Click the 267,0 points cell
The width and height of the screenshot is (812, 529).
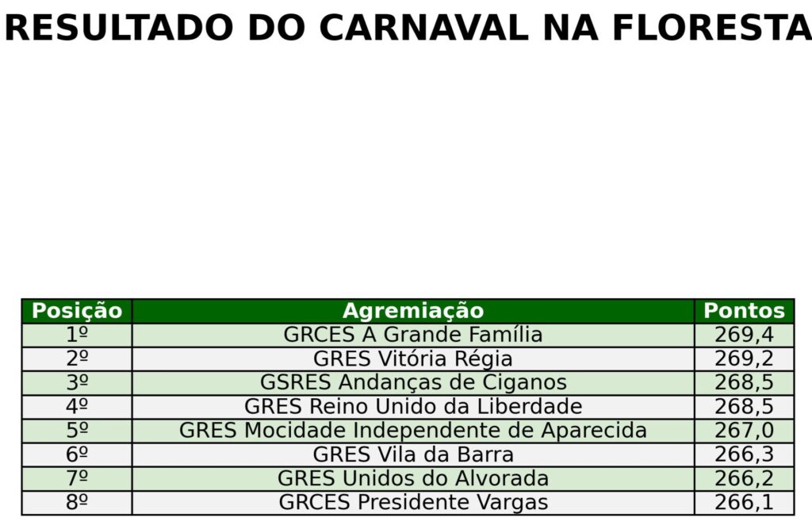point(744,431)
